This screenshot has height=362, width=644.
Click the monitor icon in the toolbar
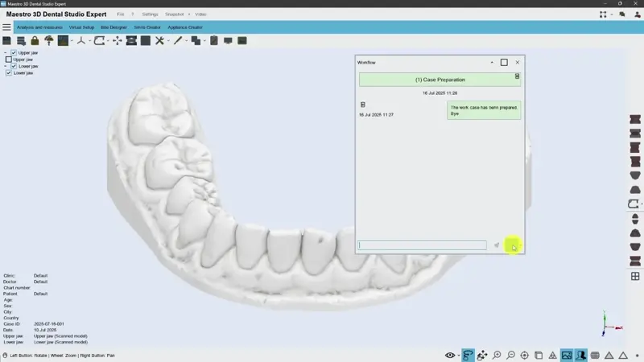click(x=228, y=41)
